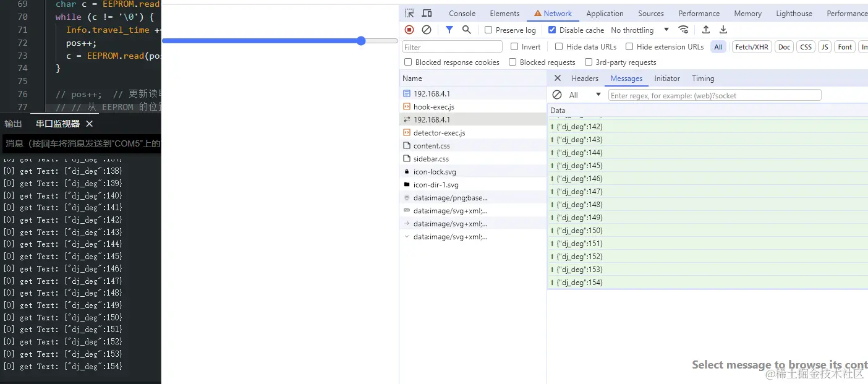The width and height of the screenshot is (868, 384).
Task: Open the Headers tab
Action: (x=585, y=79)
